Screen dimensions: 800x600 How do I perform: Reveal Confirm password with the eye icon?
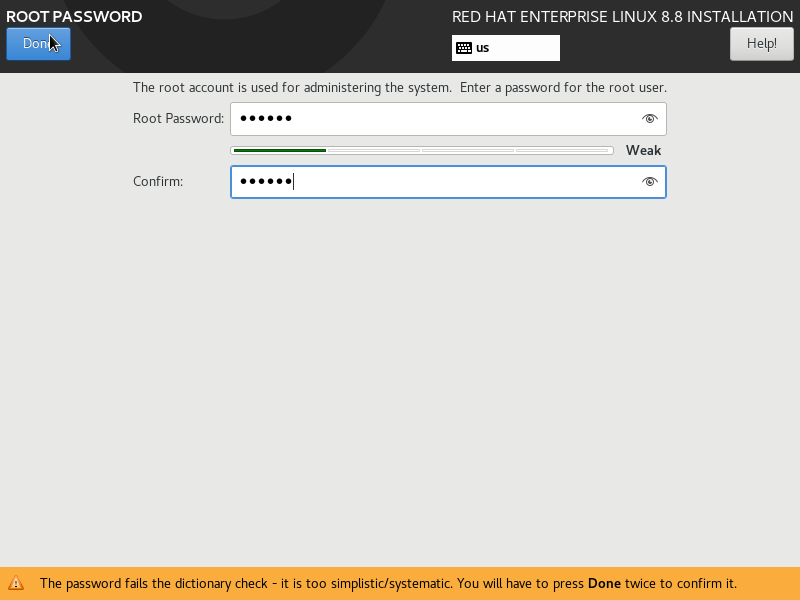tap(649, 182)
